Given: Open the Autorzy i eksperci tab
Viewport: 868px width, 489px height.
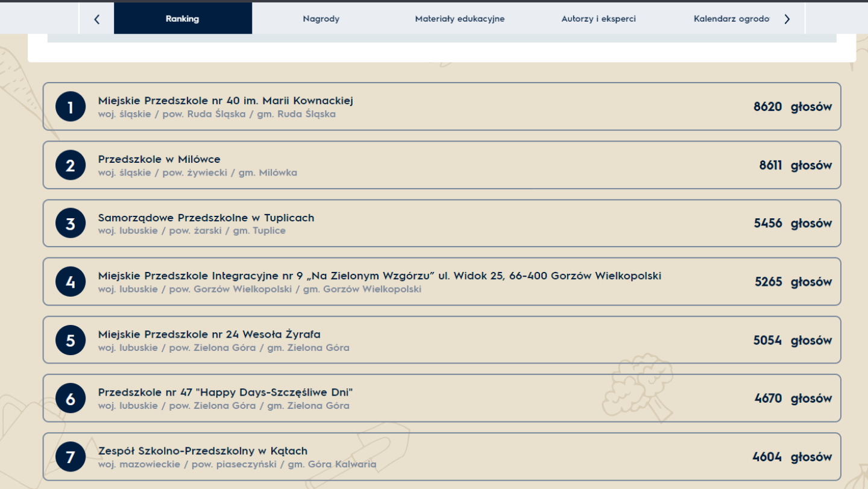Looking at the screenshot, I should 598,18.
